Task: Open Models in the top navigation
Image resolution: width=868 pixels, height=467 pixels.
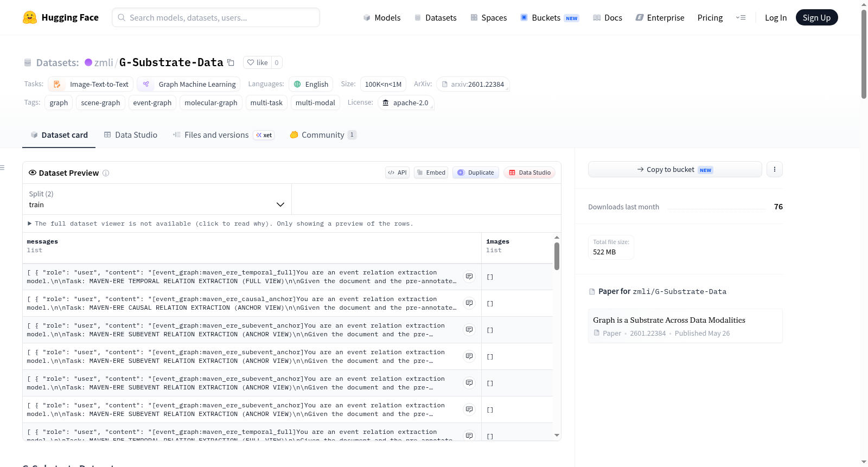Action: pos(382,17)
